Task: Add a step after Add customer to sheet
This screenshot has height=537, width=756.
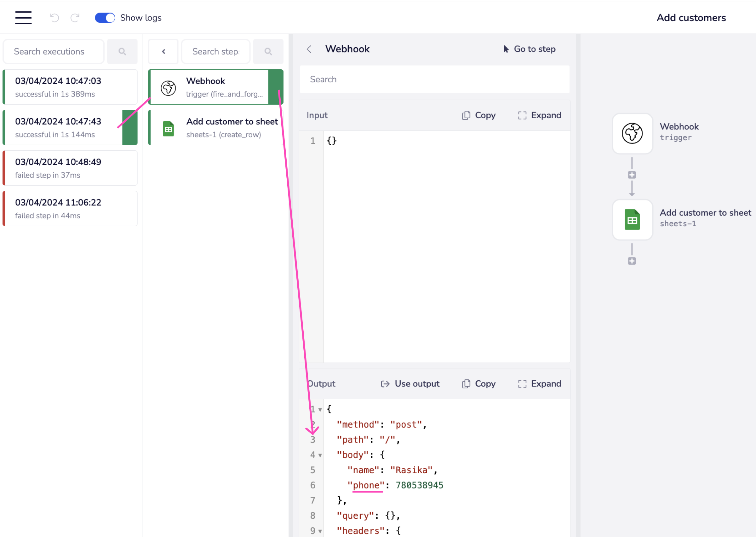Action: (632, 261)
